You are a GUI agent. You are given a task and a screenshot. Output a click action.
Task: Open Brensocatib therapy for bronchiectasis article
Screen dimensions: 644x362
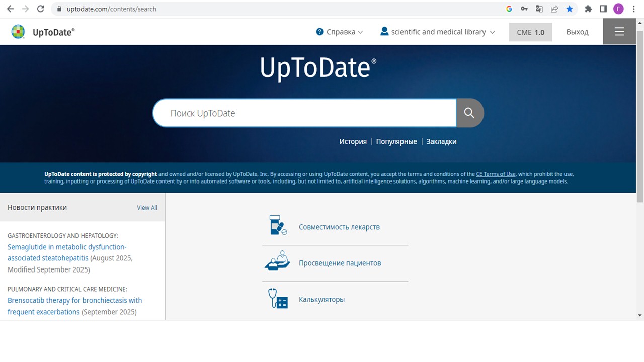tap(74, 306)
